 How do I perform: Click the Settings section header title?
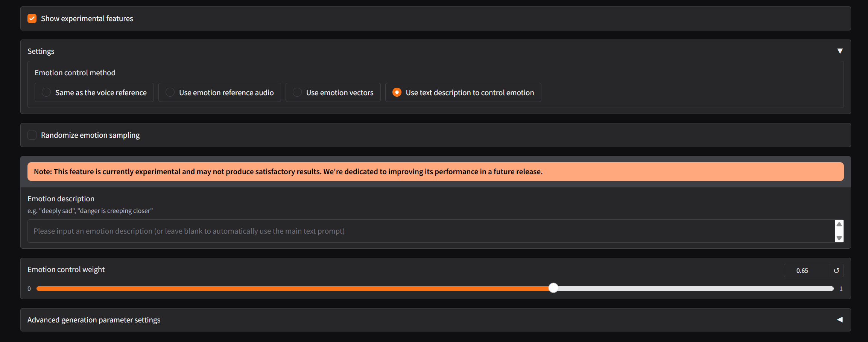(41, 51)
